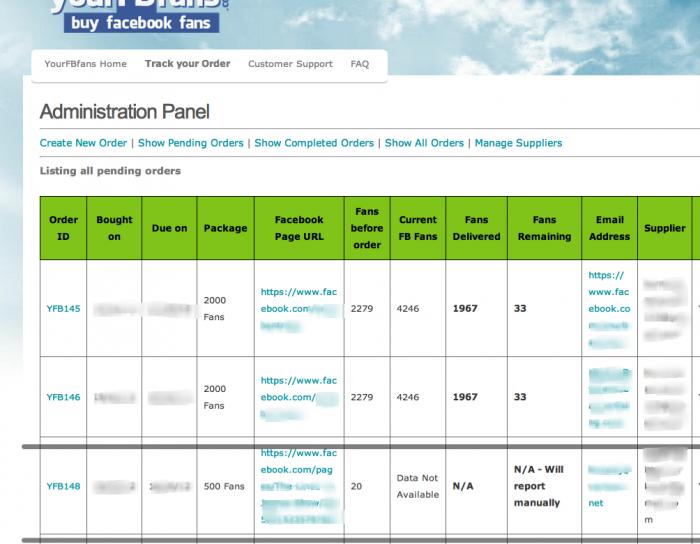700x544 pixels.
Task: Click Listing all pending orders text
Action: click(110, 171)
